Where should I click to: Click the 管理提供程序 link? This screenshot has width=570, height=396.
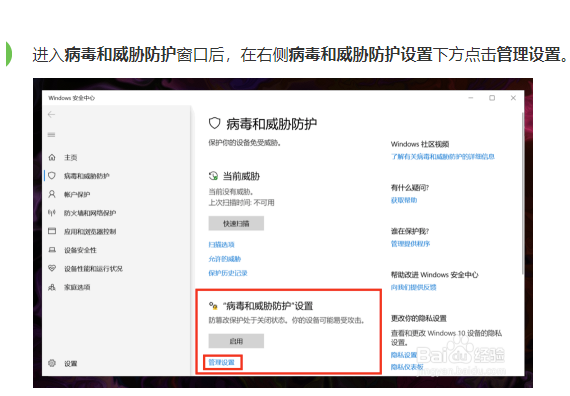tap(410, 244)
